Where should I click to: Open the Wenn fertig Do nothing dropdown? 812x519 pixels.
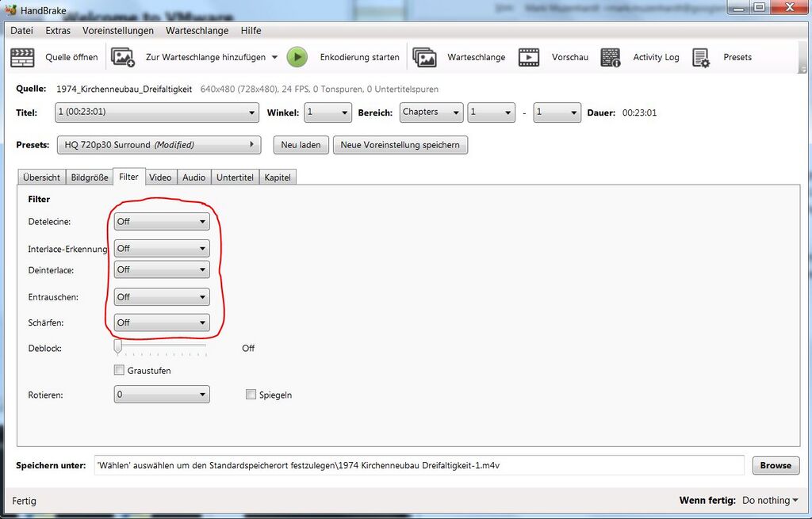[x=770, y=501]
